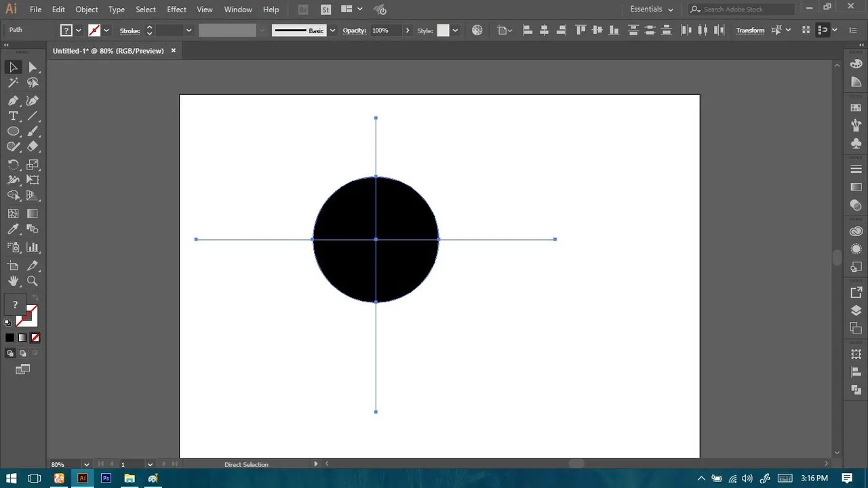This screenshot has width=868, height=488.
Task: Enable Draw Behind mode
Action: coord(23,353)
